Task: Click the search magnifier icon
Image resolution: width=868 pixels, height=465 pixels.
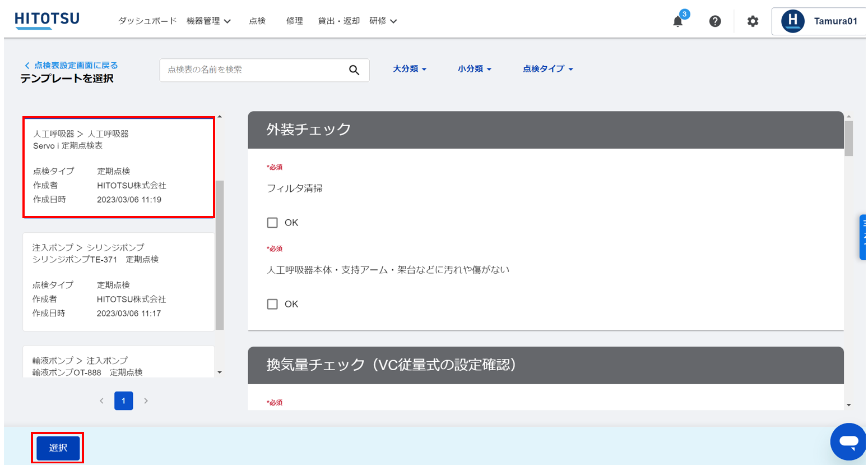Action: (x=354, y=70)
